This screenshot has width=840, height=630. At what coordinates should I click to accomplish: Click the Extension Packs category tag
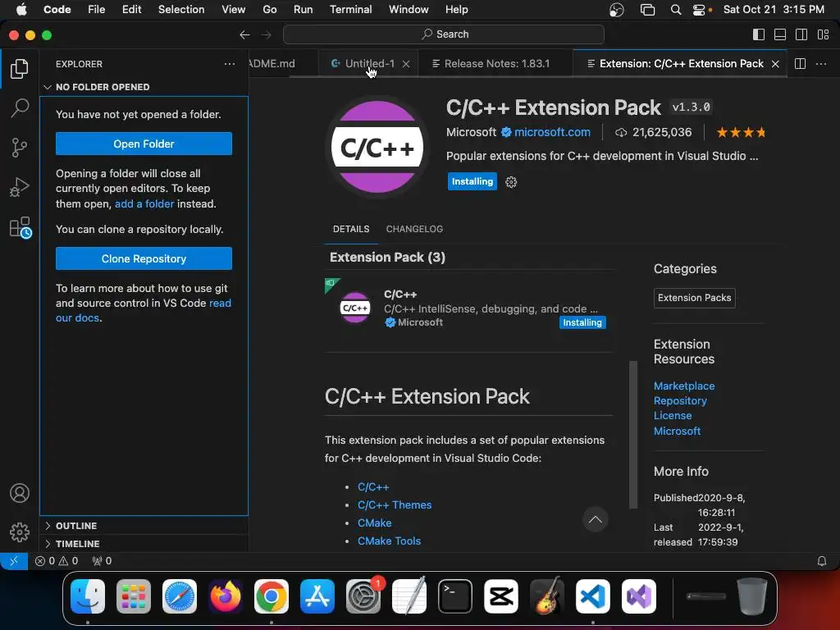tap(694, 298)
